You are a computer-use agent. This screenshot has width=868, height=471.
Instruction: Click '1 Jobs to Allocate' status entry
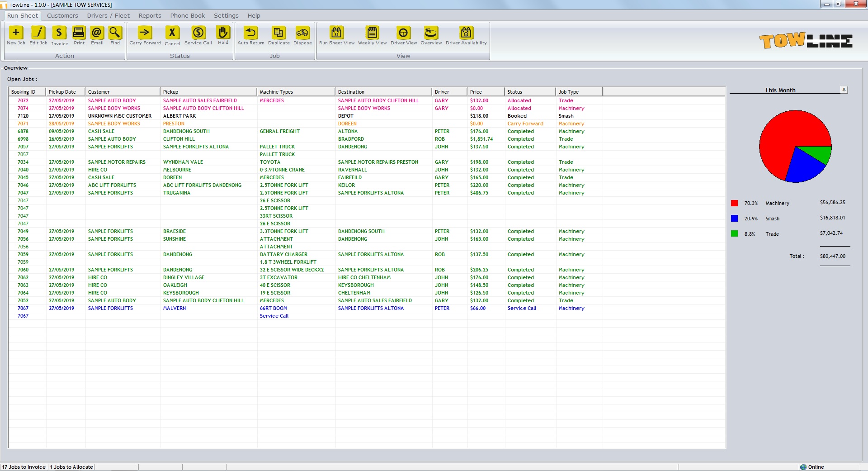71,467
